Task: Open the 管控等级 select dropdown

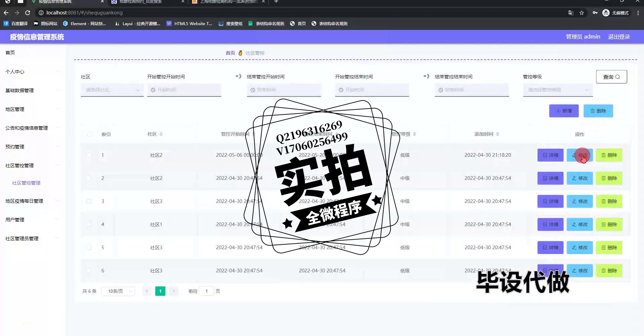Action: tap(558, 90)
